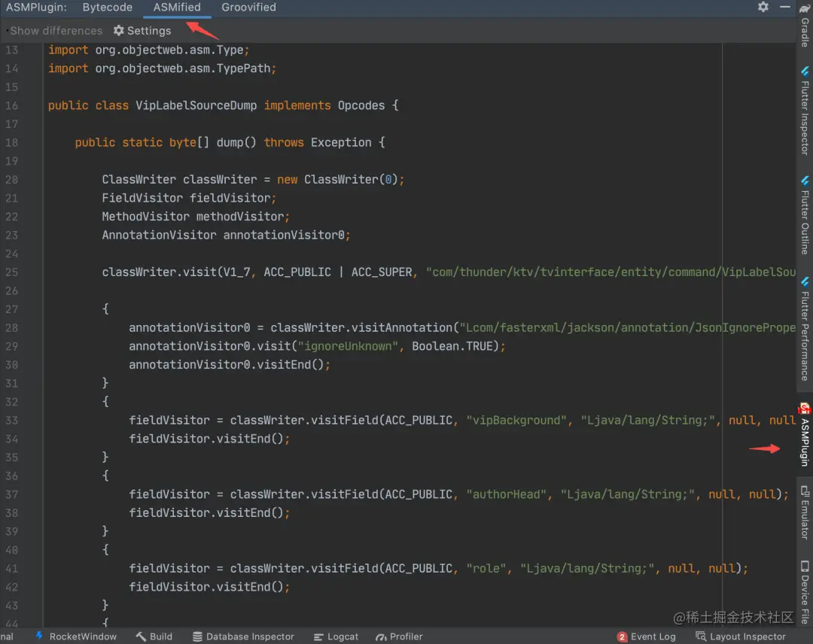Open the Build tool window
Image resolution: width=813 pixels, height=644 pixels.
click(154, 636)
